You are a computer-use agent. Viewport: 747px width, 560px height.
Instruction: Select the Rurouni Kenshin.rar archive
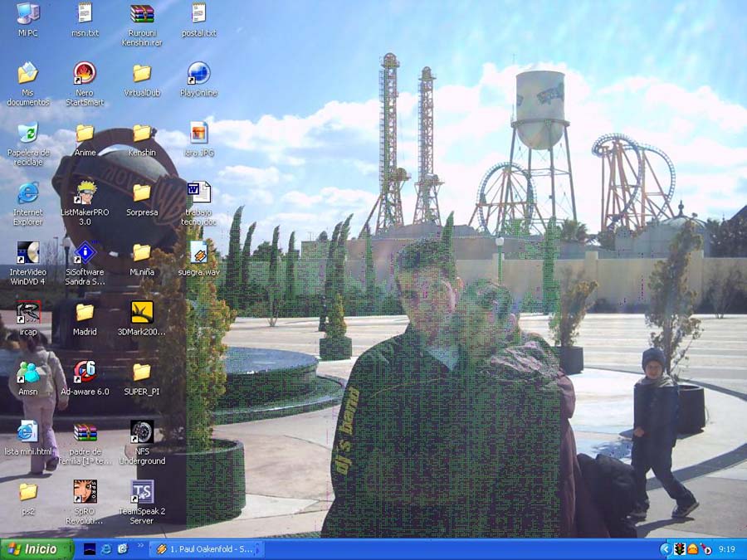point(142,15)
